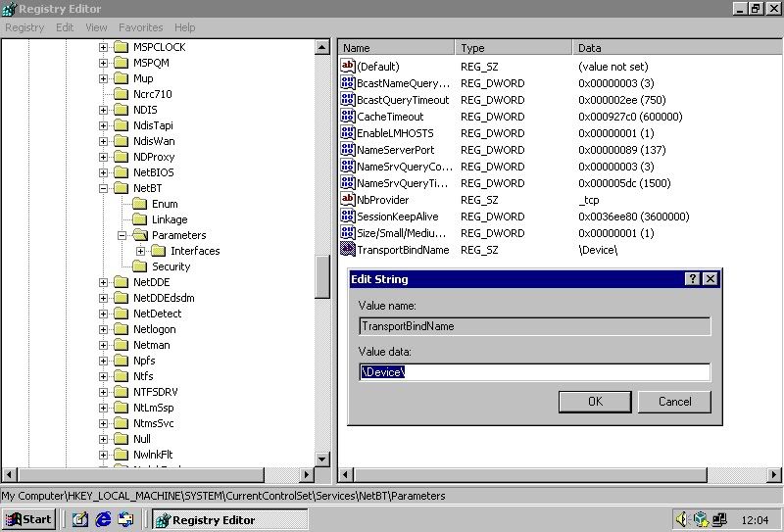The height and width of the screenshot is (532, 784).
Task: Collapse the NetBT tree node
Action: (x=103, y=188)
